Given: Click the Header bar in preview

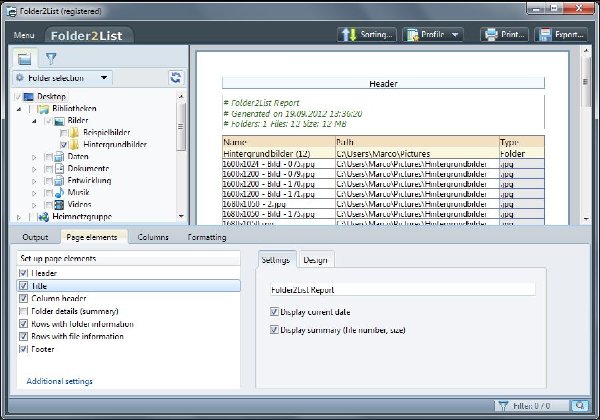Looking at the screenshot, I should [x=383, y=83].
